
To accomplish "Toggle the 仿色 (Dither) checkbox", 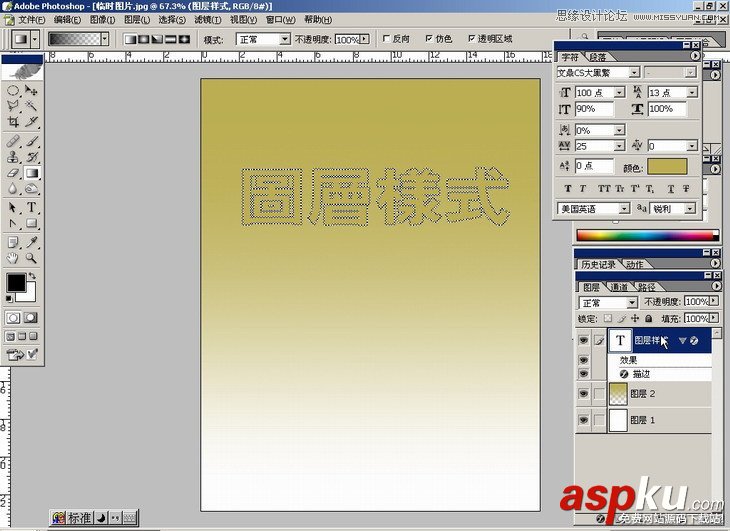I will point(429,39).
